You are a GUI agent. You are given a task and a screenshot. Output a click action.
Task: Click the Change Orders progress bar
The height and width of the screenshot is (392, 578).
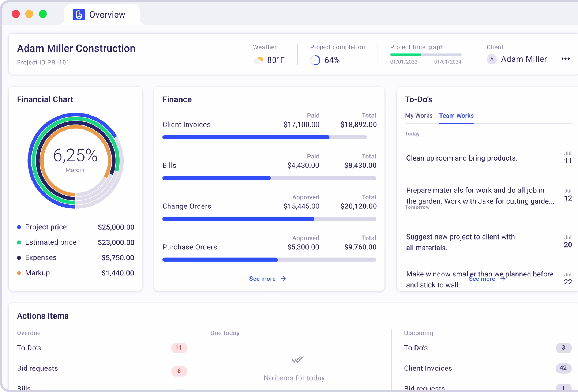[269, 219]
